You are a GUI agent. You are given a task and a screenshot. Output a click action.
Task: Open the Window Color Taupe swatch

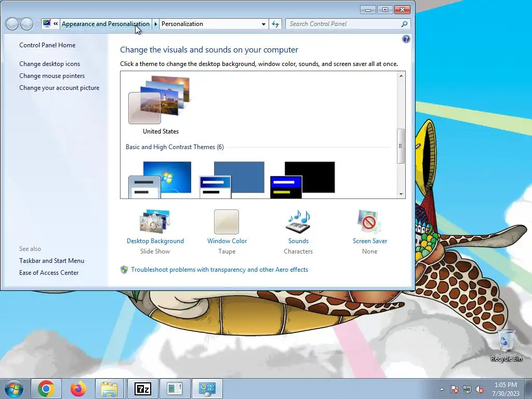pos(227,221)
